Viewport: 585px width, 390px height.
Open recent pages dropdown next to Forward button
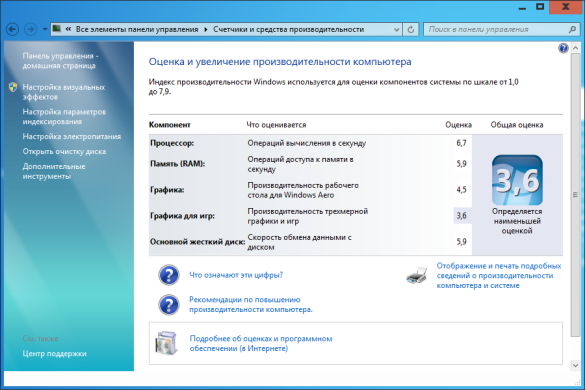tap(44, 29)
